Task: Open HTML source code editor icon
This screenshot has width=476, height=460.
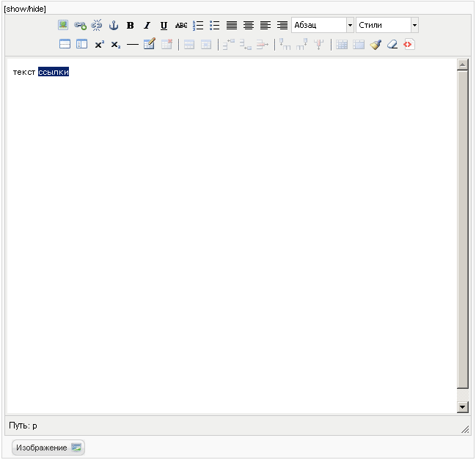Action: [x=409, y=44]
